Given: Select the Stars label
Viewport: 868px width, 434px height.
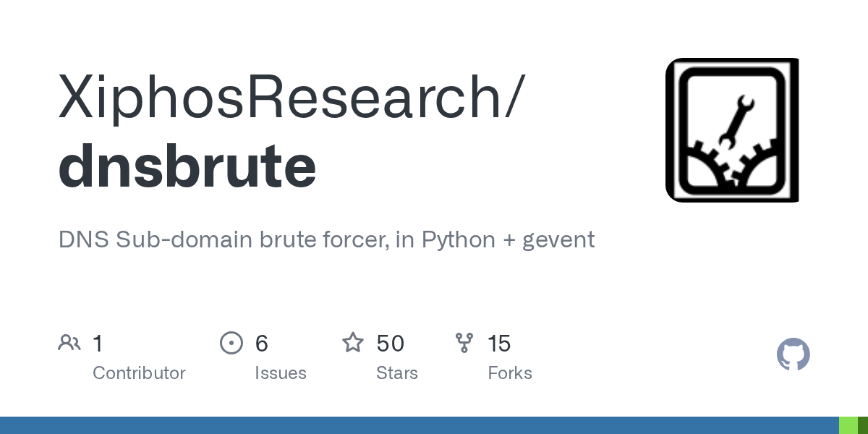Looking at the screenshot, I should (x=397, y=373).
